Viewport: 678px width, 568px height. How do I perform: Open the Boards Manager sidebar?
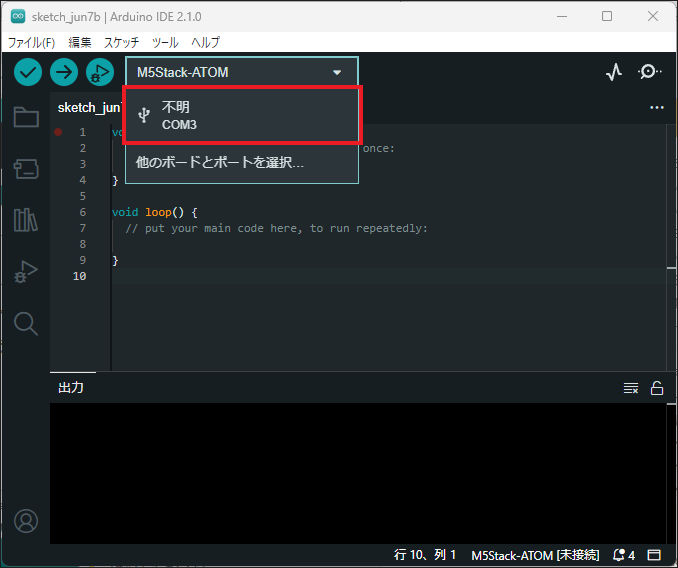coord(26,169)
